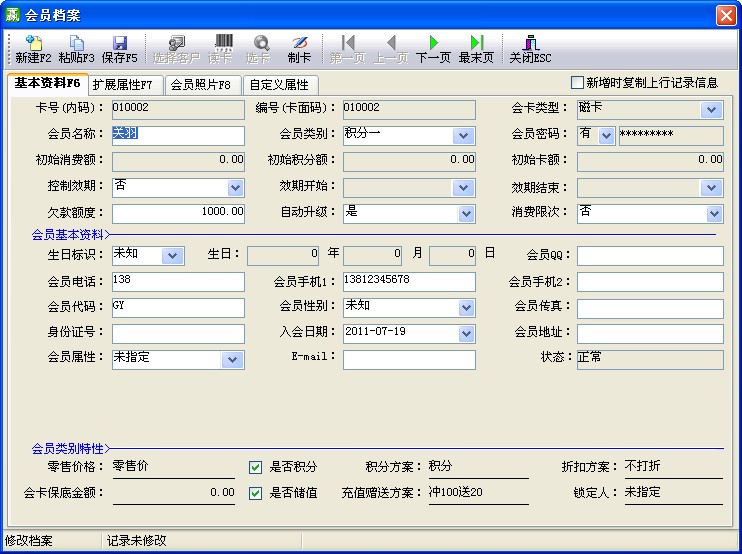This screenshot has height=554, width=742.
Task: Jump to last page with 最末页
Action: 476,43
